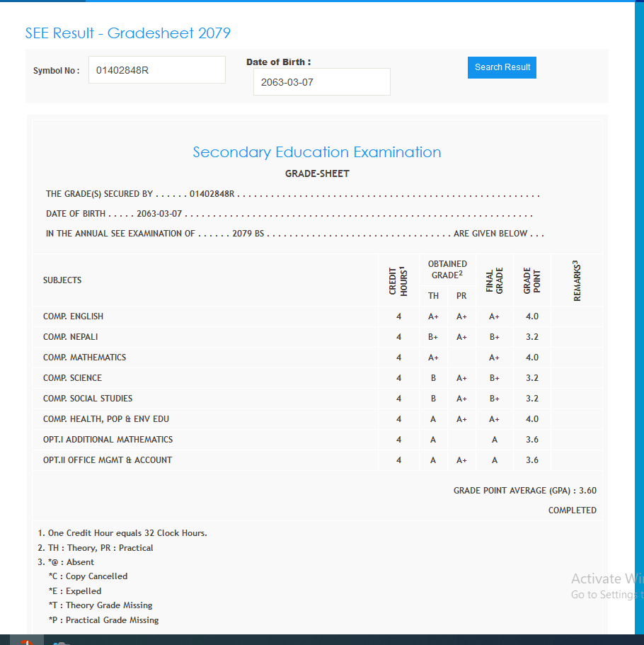Click the GRADE-SHEET subtitle text

click(x=317, y=173)
